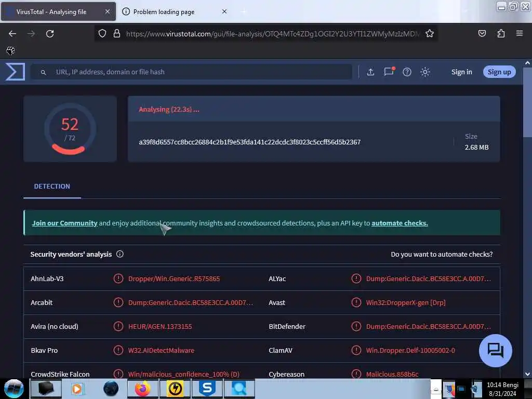View site security padlock info

(x=117, y=34)
